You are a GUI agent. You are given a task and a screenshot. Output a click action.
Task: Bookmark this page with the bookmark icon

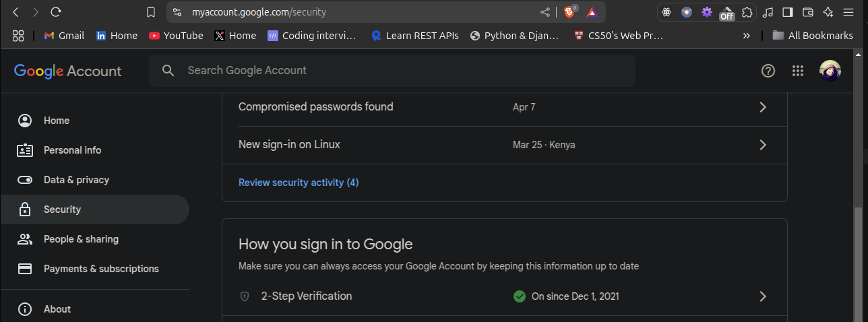[151, 12]
